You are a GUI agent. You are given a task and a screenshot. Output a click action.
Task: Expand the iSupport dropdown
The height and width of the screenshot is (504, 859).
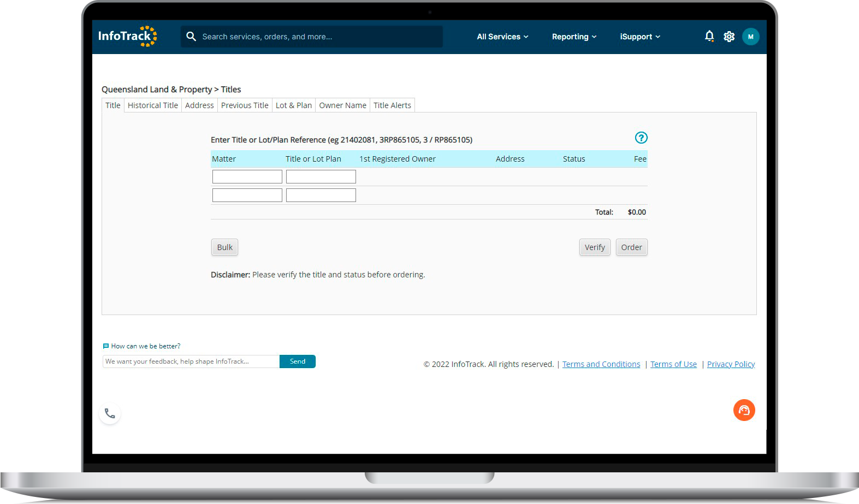coord(640,37)
